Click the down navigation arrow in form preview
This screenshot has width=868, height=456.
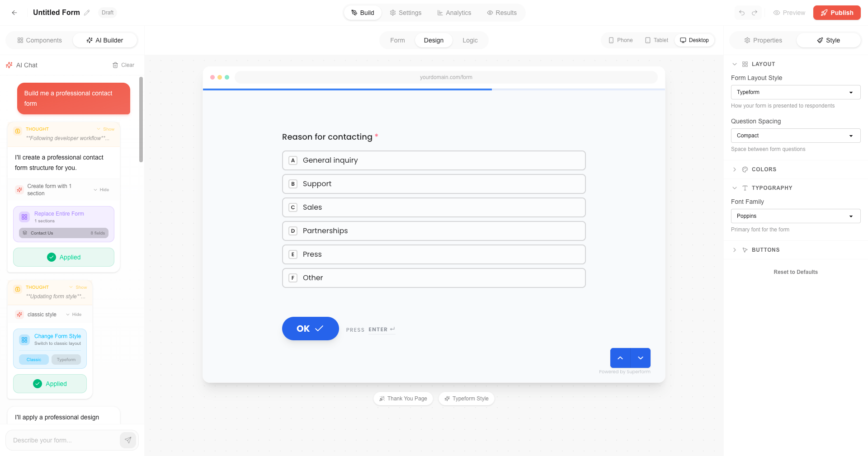[641, 357]
